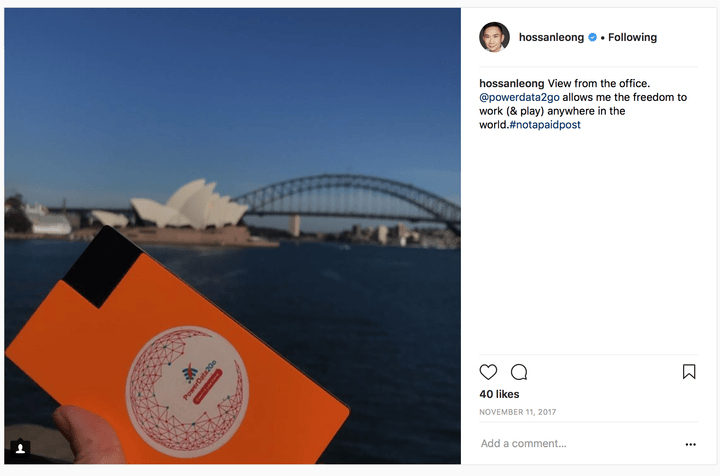
Task: Open comments via the speech bubble icon
Action: [x=519, y=372]
